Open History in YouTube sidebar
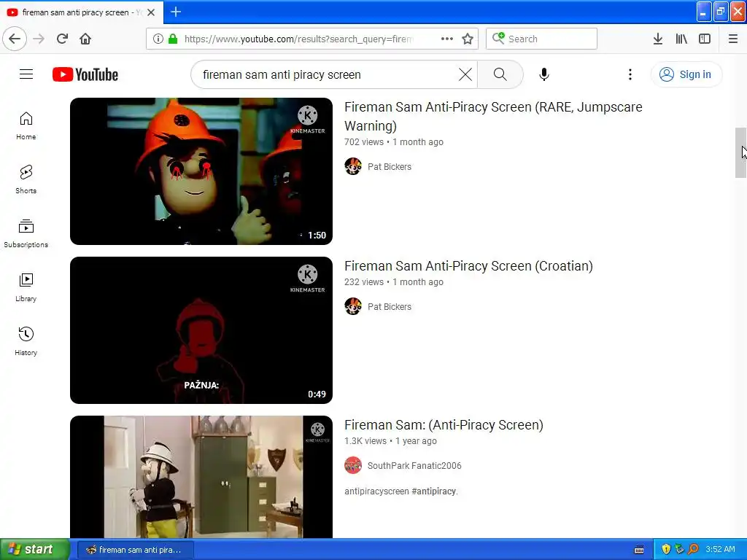This screenshot has width=747, height=560. click(x=26, y=341)
